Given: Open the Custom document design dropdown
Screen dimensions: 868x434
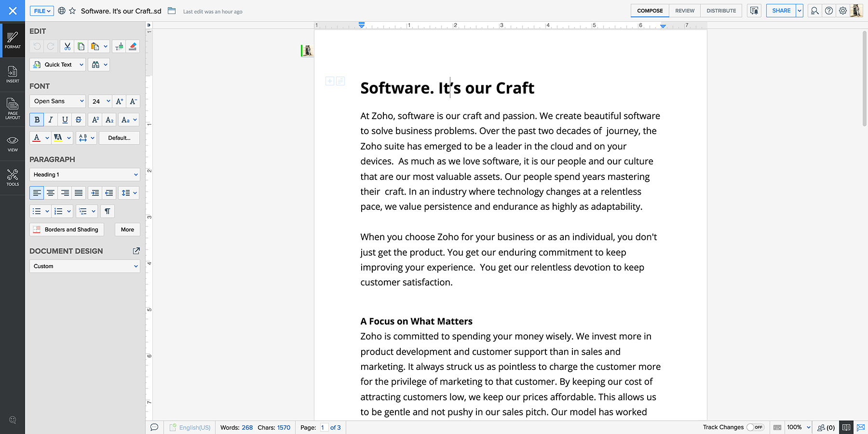Looking at the screenshot, I should (85, 266).
